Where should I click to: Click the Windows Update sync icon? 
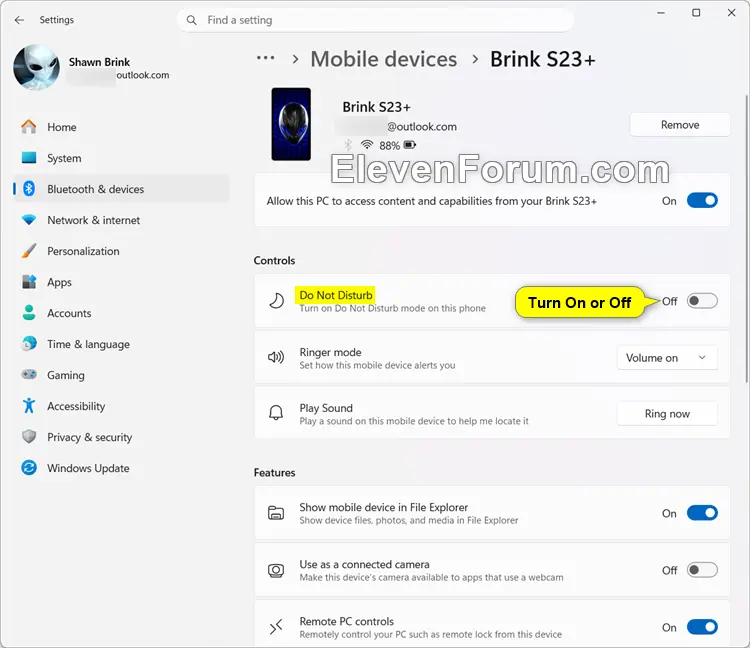tap(29, 468)
